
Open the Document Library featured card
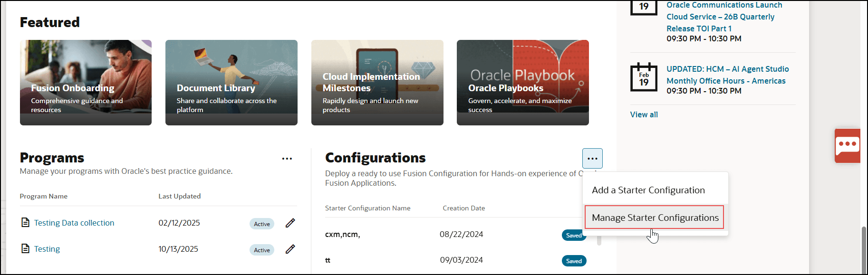point(231,83)
